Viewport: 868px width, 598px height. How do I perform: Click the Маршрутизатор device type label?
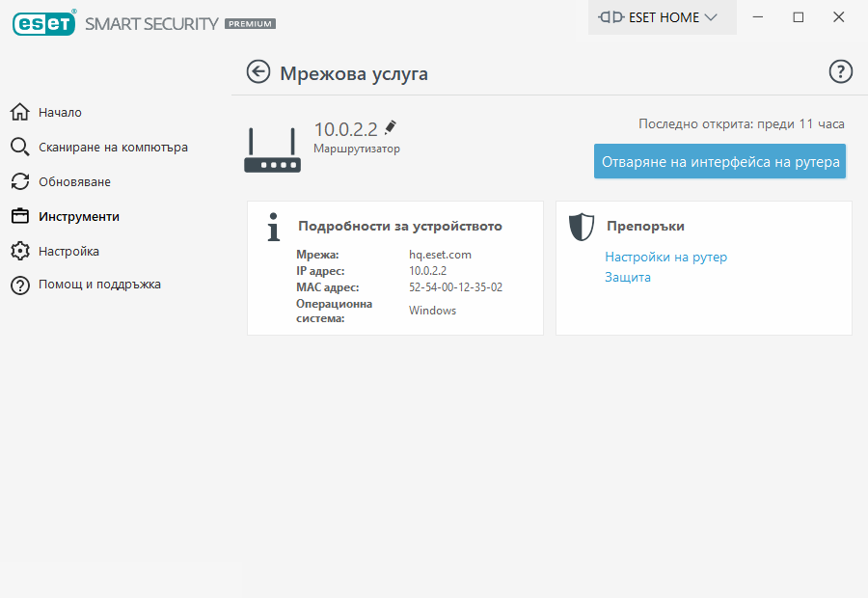point(357,149)
